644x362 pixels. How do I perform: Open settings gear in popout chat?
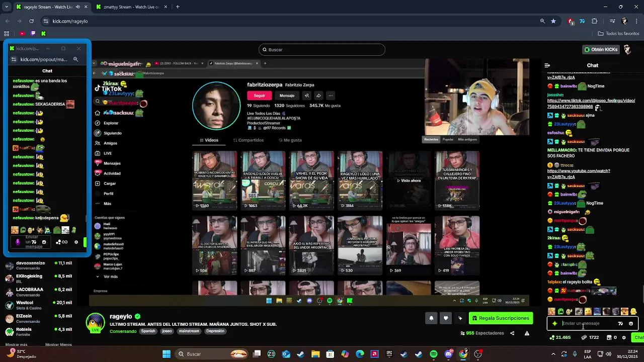point(76,242)
